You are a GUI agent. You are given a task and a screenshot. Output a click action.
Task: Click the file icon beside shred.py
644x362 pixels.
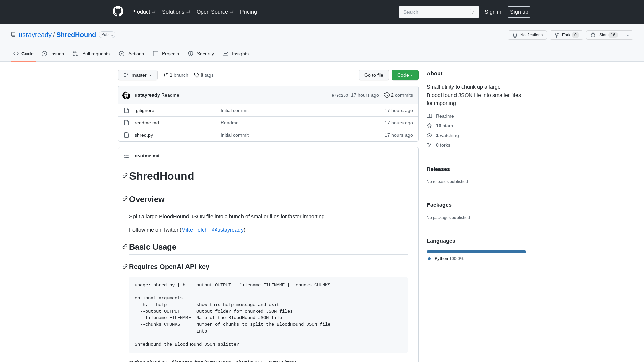(x=126, y=135)
